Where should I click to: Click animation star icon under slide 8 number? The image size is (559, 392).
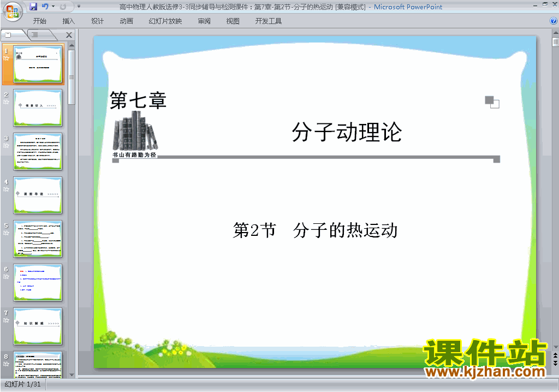click(6, 364)
